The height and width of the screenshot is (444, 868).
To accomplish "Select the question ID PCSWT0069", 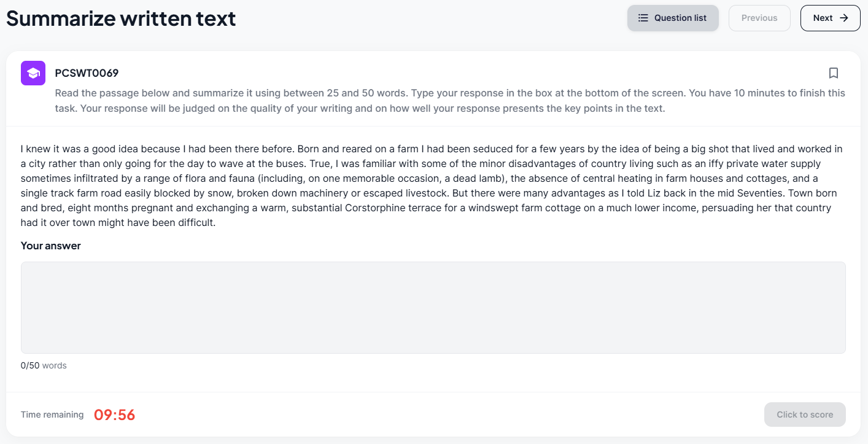I will [x=87, y=73].
